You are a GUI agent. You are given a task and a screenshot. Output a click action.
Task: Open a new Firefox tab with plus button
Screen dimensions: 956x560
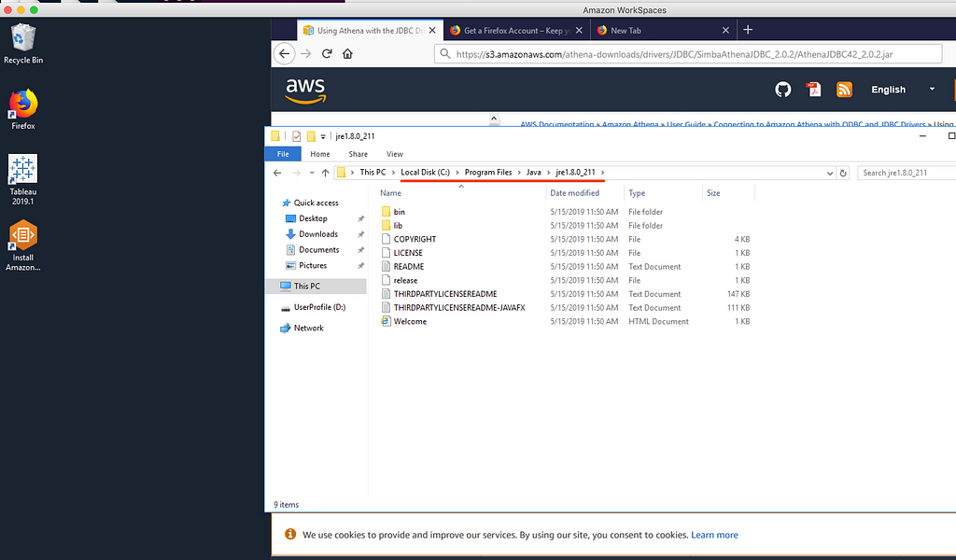click(x=748, y=30)
